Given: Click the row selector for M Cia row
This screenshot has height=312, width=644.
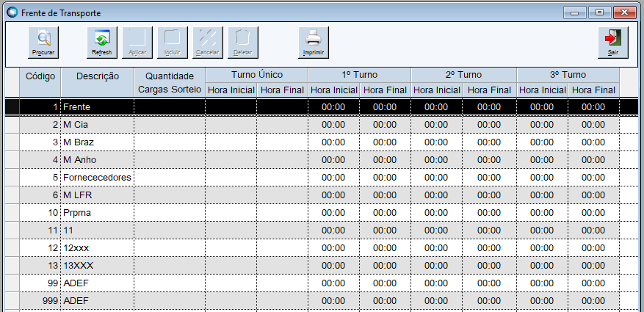Looking at the screenshot, I should click(x=12, y=125).
